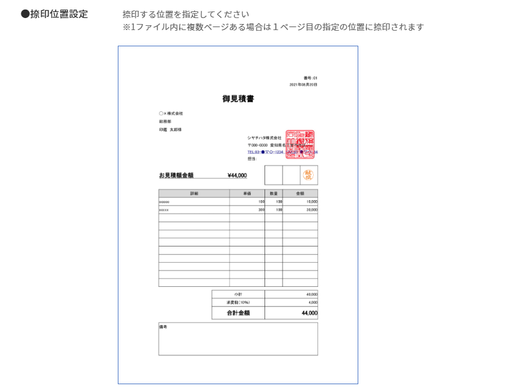532x392 pixels.
Task: Click the red square company seal stamp
Action: point(300,144)
